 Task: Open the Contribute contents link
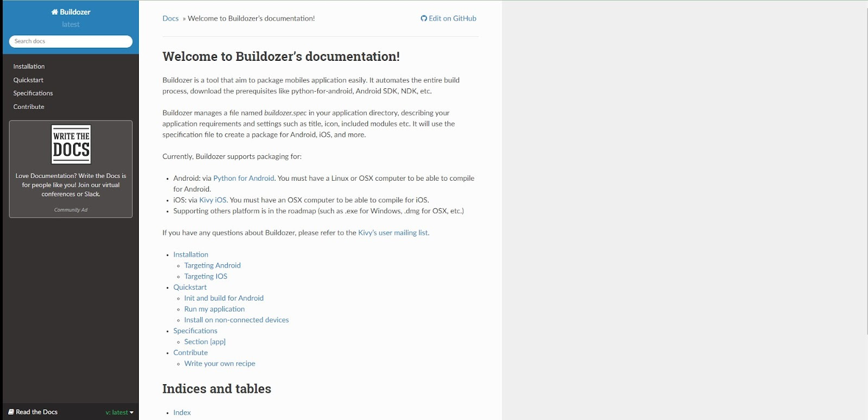190,352
